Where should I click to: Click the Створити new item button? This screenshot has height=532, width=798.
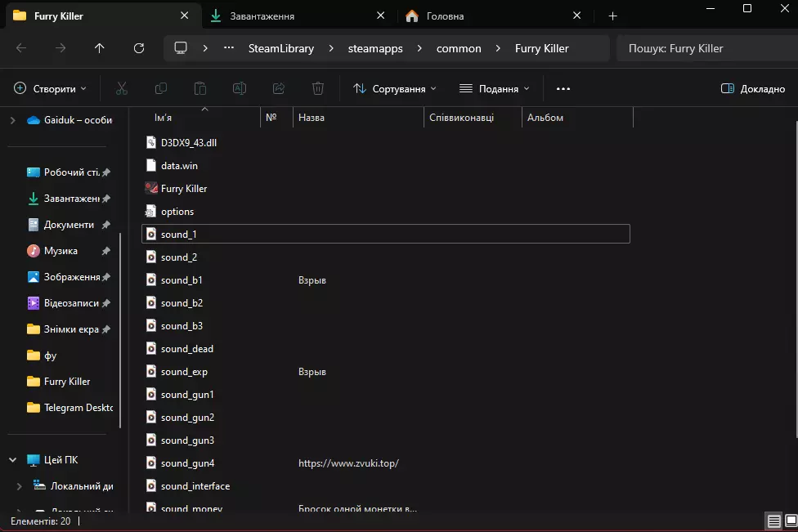pyautogui.click(x=51, y=88)
